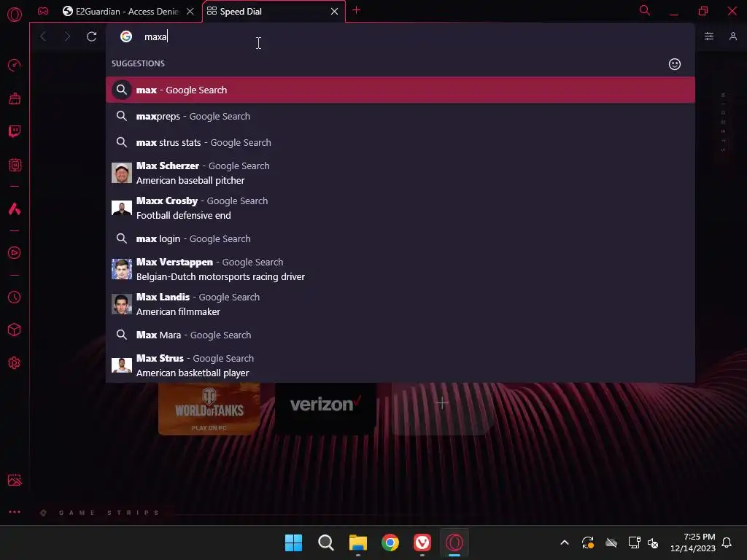Open World of Tanks speed dial tile
This screenshot has height=560, width=747.
click(209, 408)
